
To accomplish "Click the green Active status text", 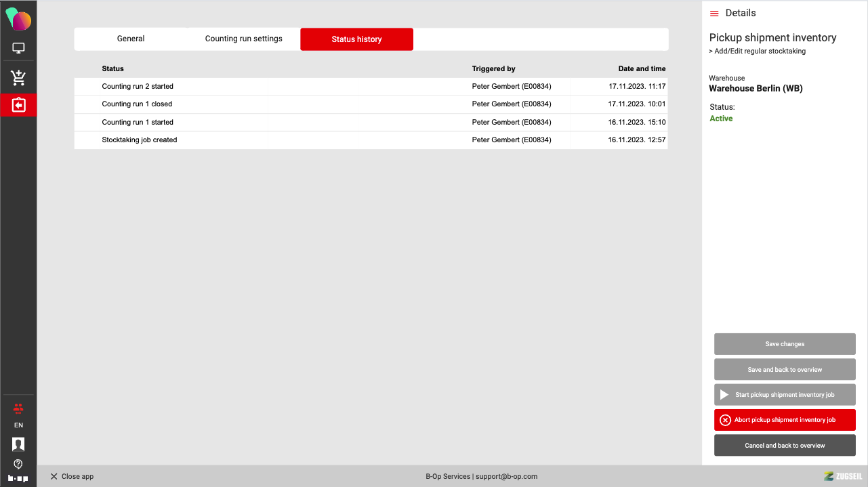I will click(x=721, y=119).
